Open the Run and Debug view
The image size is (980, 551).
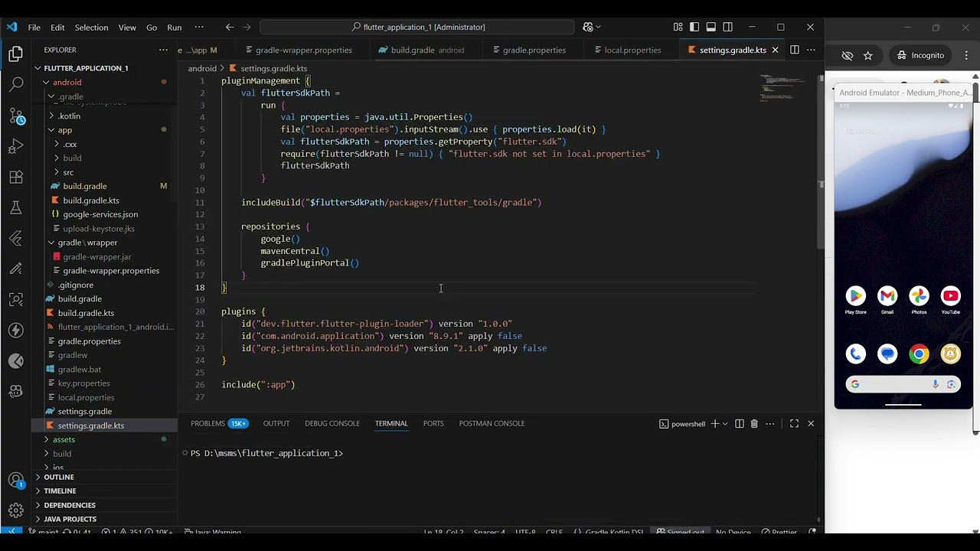click(16, 146)
